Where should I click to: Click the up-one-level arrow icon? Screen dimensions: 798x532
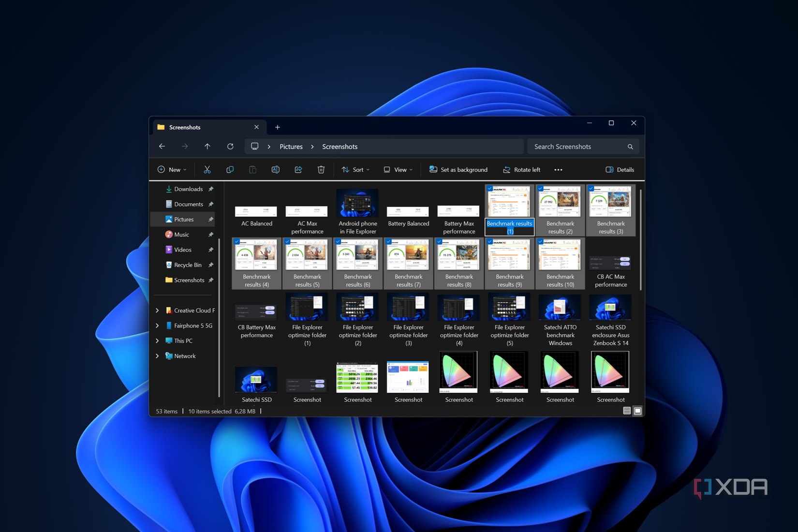point(207,146)
